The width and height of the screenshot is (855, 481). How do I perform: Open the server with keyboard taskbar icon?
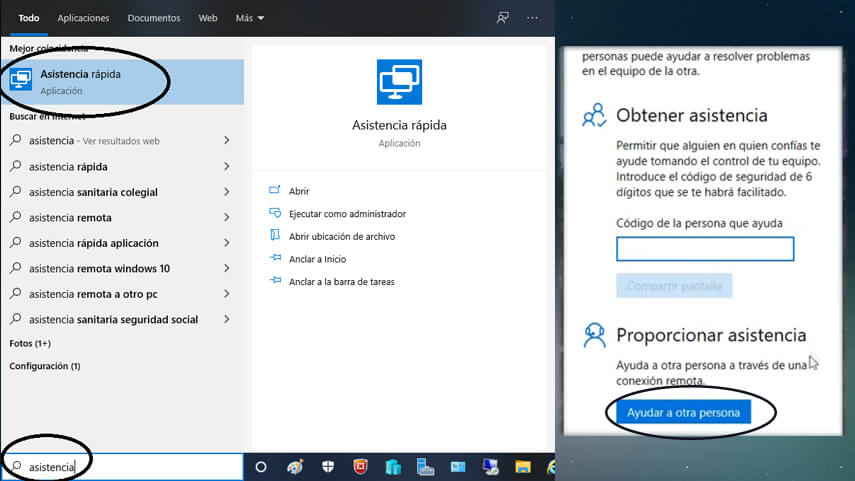[425, 467]
